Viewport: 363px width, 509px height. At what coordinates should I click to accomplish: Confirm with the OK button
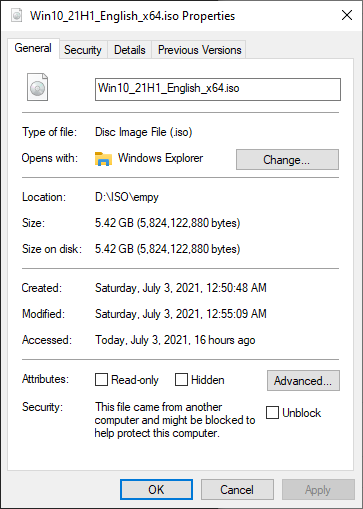point(156,490)
